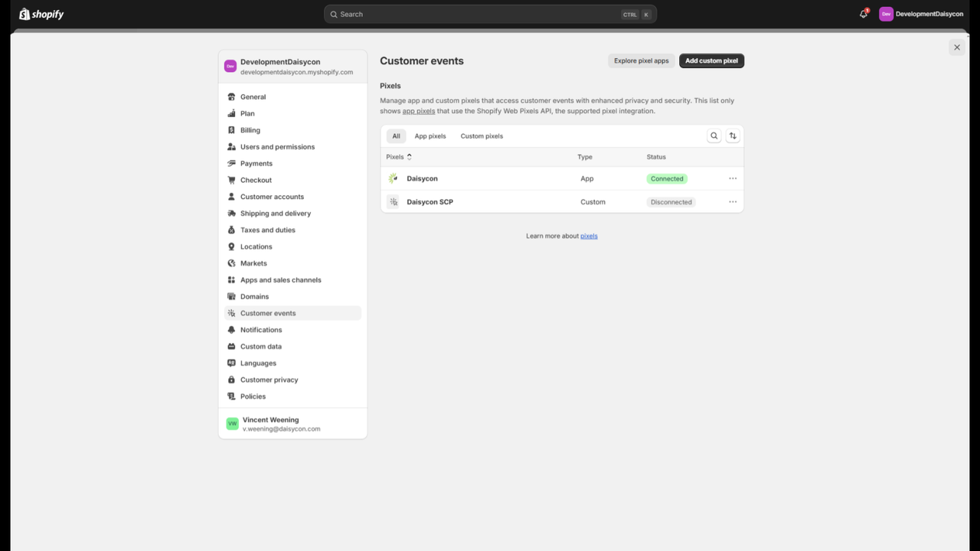980x551 pixels.
Task: Close the settings panel with X
Action: (x=956, y=47)
